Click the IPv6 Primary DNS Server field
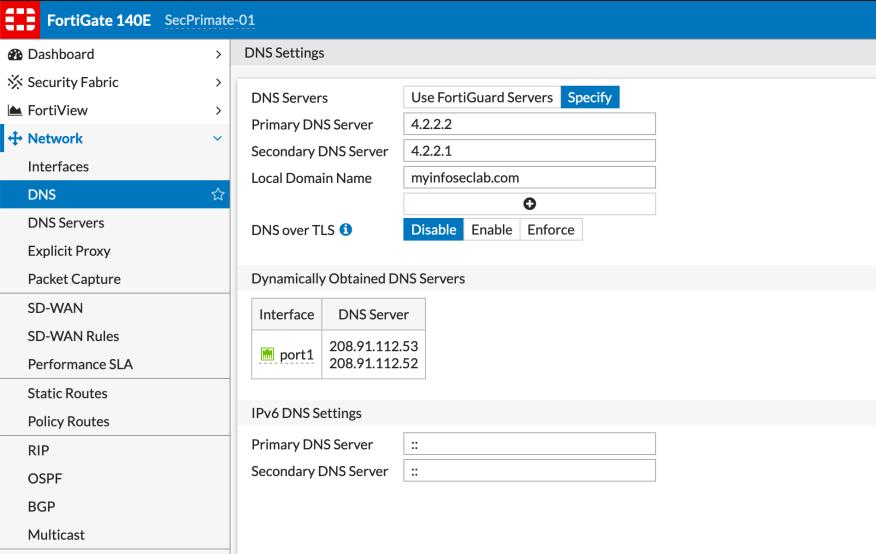 529,444
